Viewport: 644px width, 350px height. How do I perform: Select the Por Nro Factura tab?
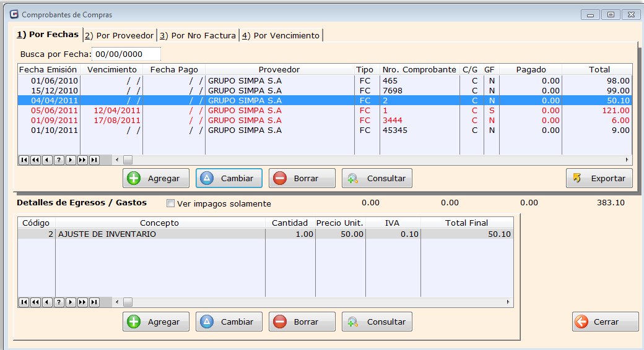pyautogui.click(x=198, y=36)
